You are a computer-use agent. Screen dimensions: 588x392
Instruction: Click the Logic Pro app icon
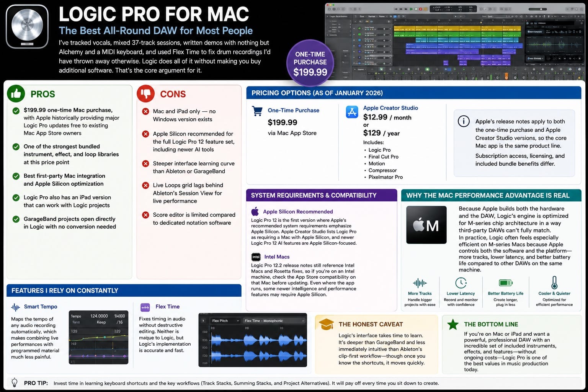pos(27,26)
